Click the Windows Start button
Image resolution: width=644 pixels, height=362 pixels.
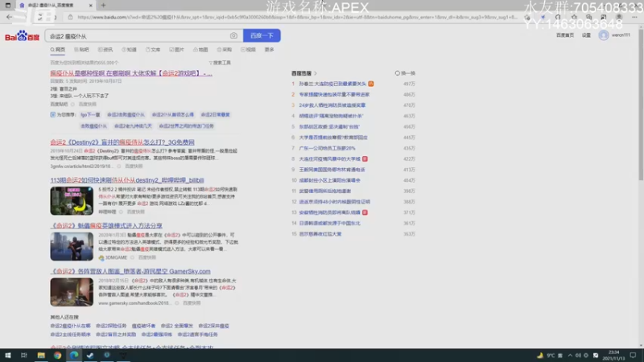point(8,355)
